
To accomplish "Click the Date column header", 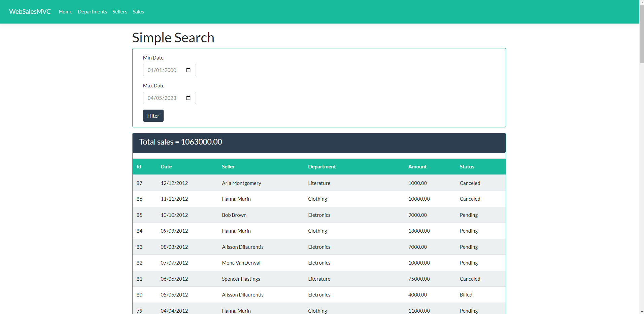I will click(166, 166).
